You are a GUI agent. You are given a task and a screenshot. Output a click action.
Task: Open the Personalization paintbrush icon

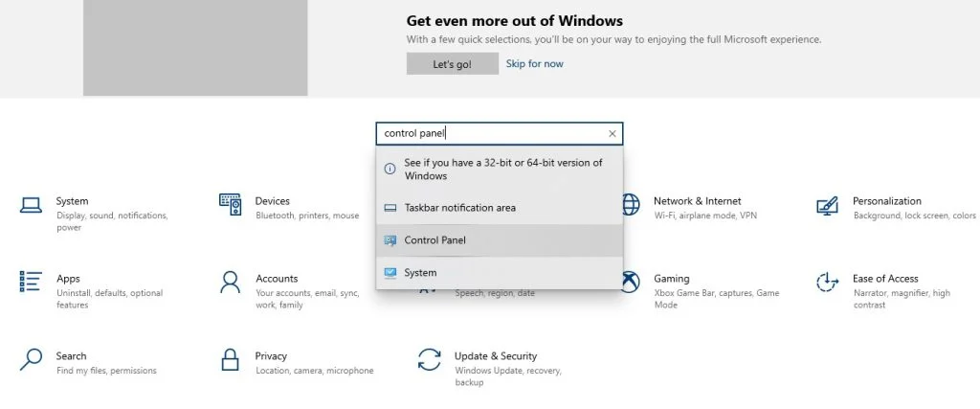click(x=828, y=205)
